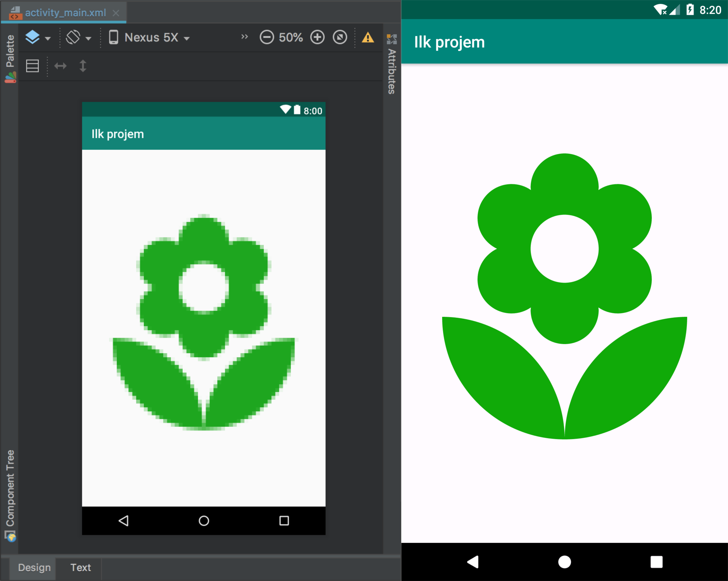Click recents square in design preview nav bar
The image size is (728, 581).
284,521
